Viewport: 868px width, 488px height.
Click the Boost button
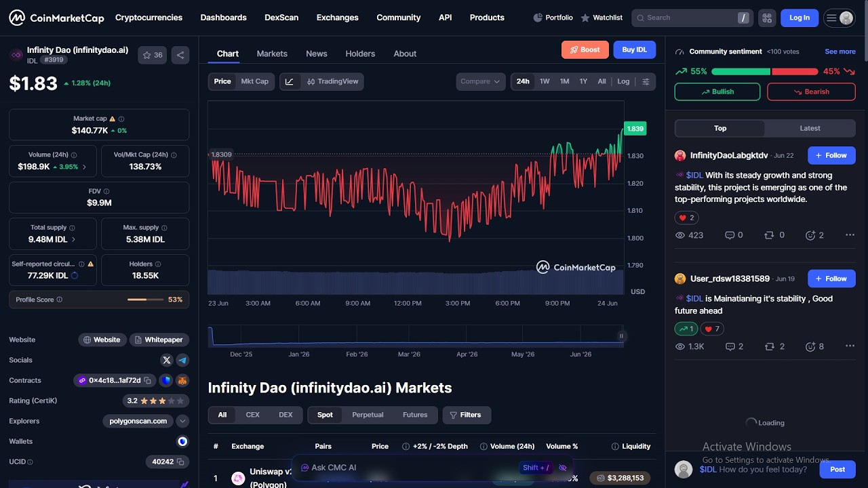pyautogui.click(x=585, y=49)
